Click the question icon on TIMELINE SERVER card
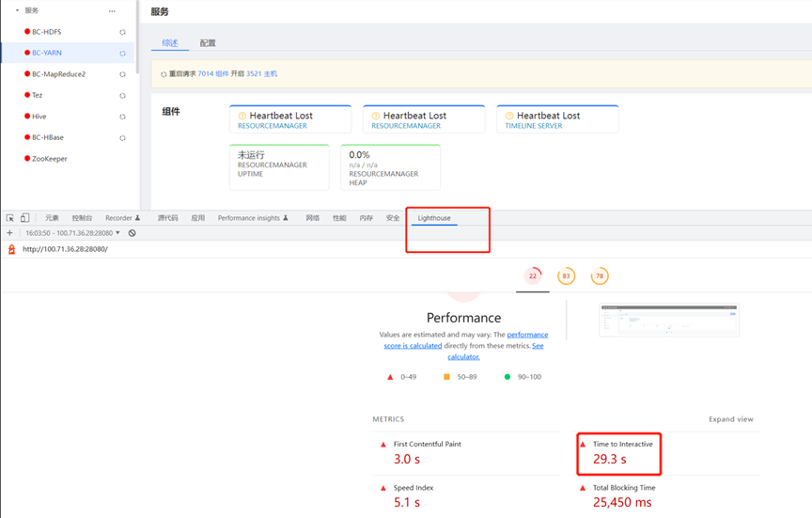 coord(509,116)
